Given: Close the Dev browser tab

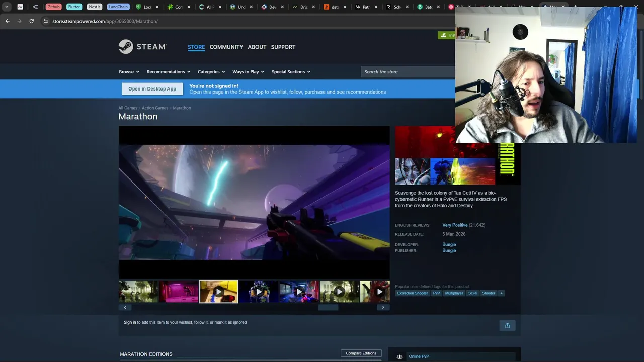Looking at the screenshot, I should tap(282, 7).
